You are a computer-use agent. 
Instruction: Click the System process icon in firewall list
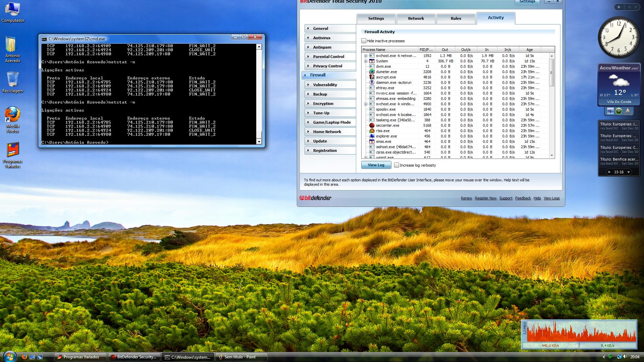pyautogui.click(x=372, y=61)
